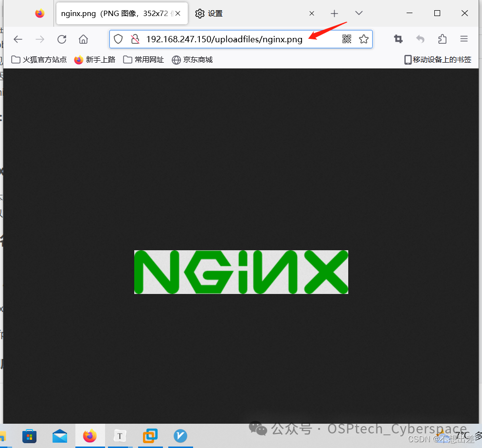Click the forward navigation arrow
The image size is (482, 448).
click(40, 39)
